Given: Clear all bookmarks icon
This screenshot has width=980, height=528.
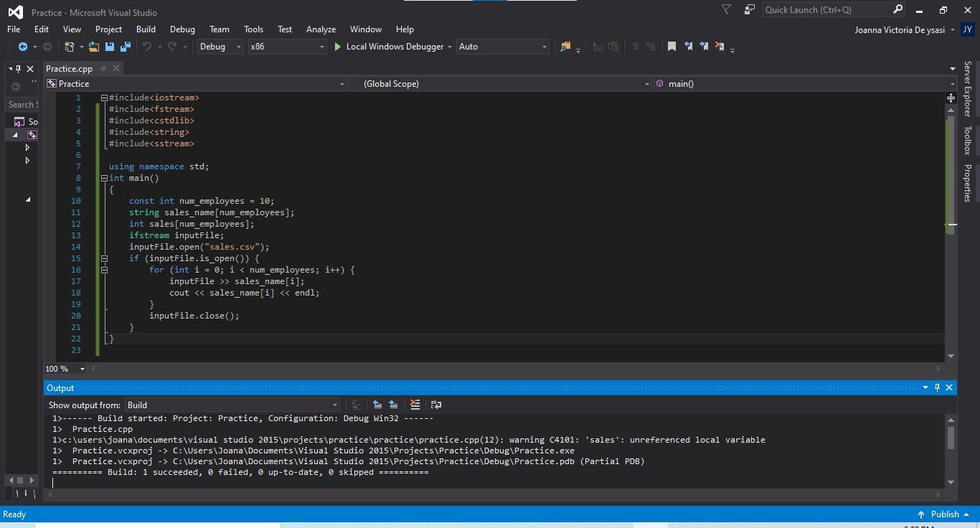Looking at the screenshot, I should [720, 47].
